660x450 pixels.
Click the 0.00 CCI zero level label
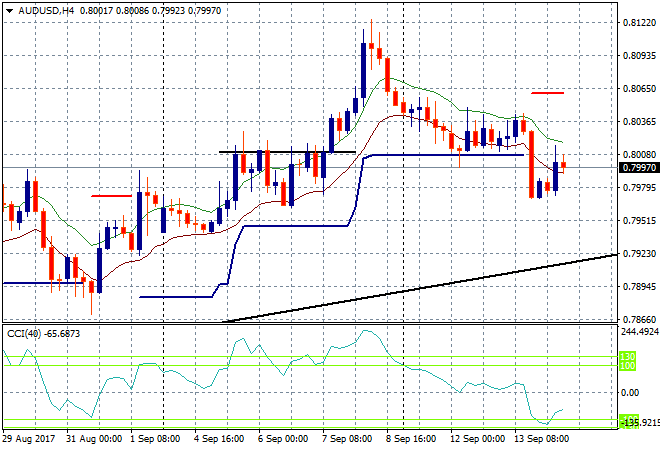[x=632, y=392]
